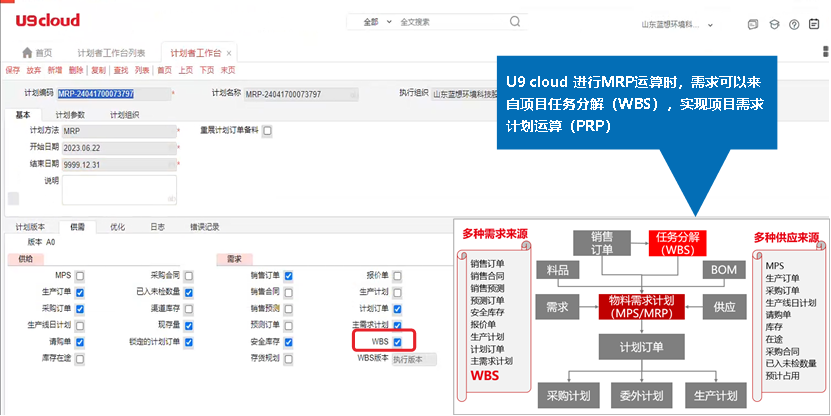Click the 全文搜索 search box
Screen dimensions: 831x416
(453, 22)
